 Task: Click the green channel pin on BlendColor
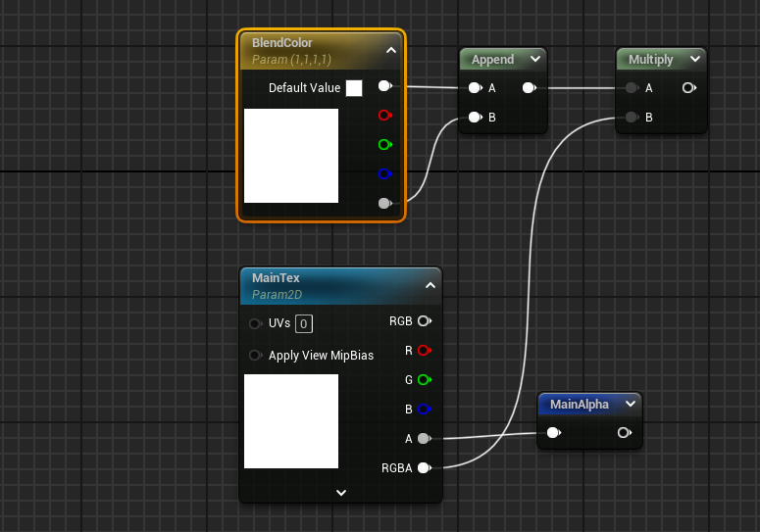point(384,144)
